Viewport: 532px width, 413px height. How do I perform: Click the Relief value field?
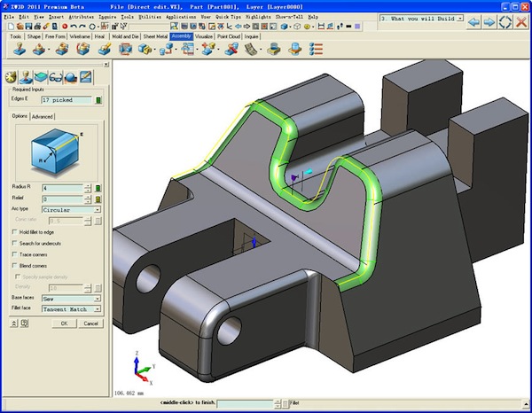tap(62, 199)
